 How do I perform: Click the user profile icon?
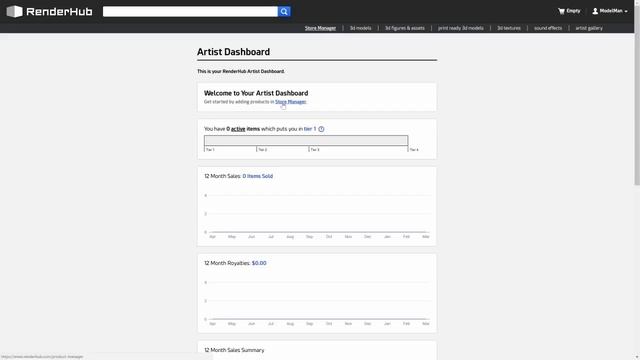tap(595, 11)
